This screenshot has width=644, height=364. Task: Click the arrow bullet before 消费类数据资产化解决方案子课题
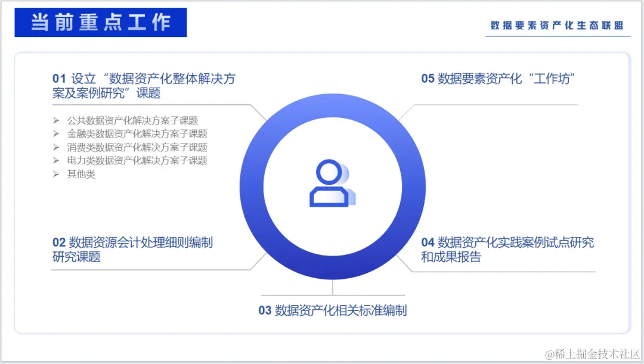point(56,147)
